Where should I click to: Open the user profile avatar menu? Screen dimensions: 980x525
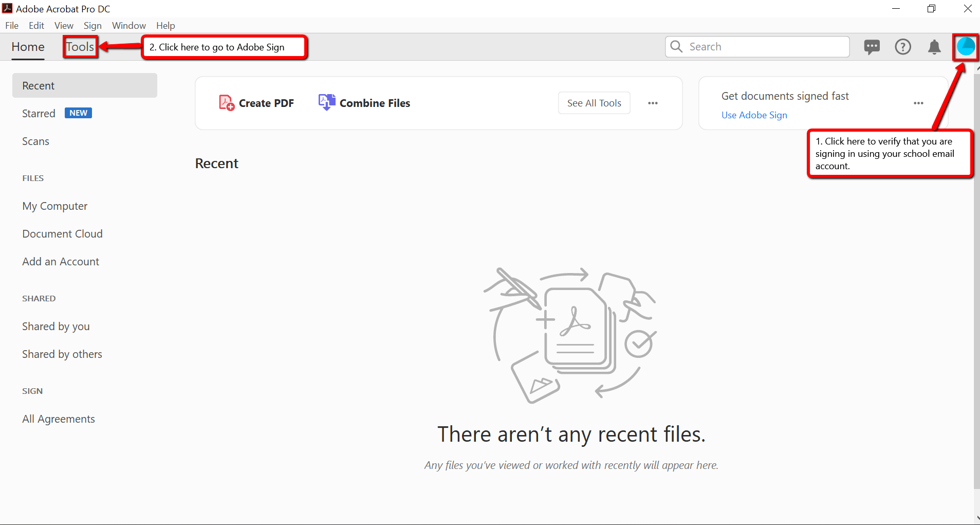coord(966,47)
